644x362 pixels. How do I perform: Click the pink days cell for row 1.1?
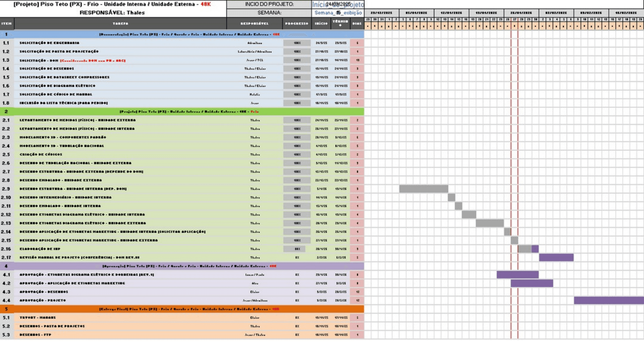click(357, 43)
